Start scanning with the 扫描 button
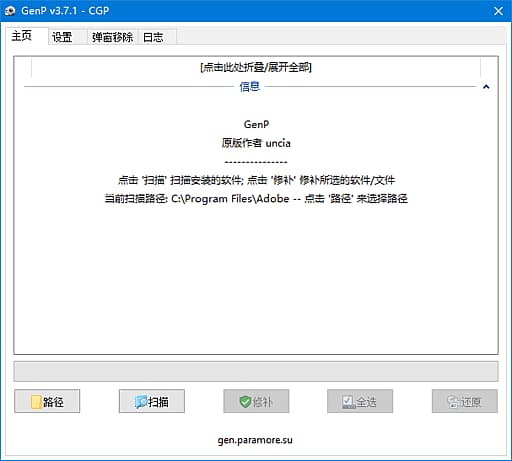Viewport: 512px width, 461px height. 152,401
